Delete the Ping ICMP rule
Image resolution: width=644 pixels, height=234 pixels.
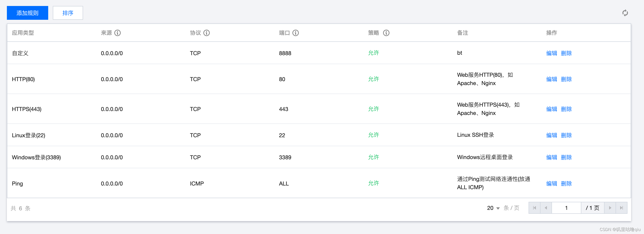coord(566,183)
